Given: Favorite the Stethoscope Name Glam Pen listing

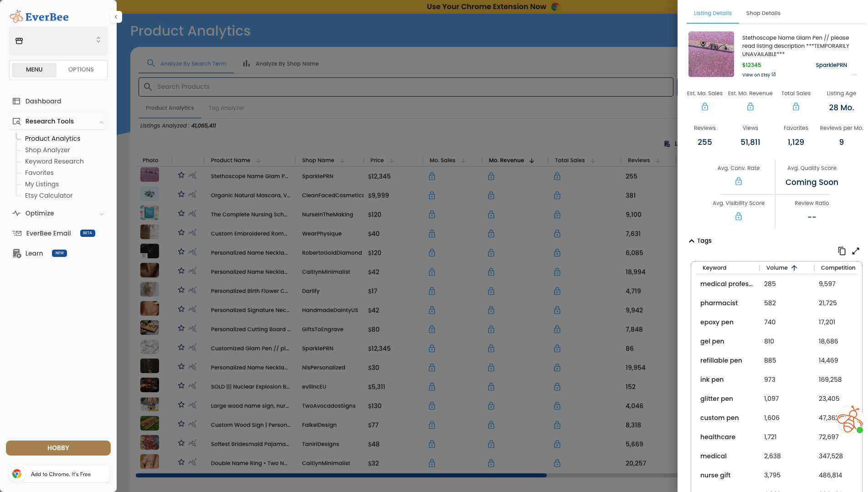Looking at the screenshot, I should coord(181,175).
